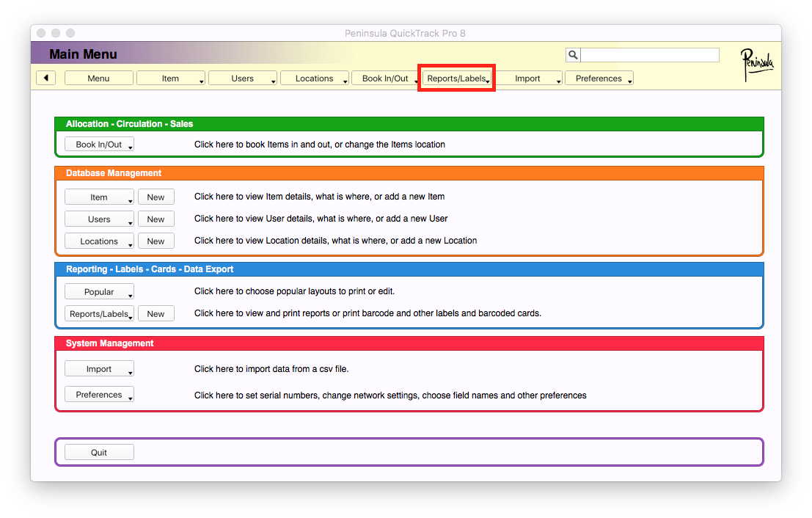
Task: Click the description about setting serial numbers
Action: pos(390,395)
